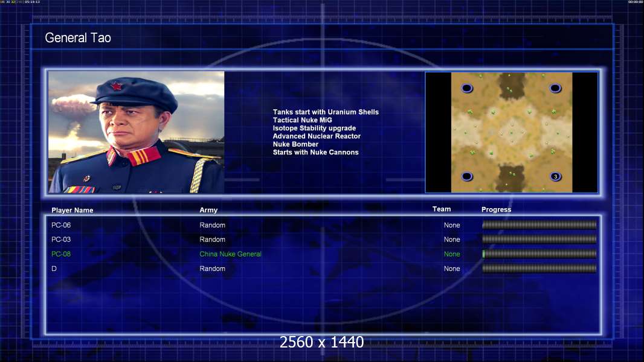Click the desert map preview center
The image size is (644, 362).
point(511,132)
